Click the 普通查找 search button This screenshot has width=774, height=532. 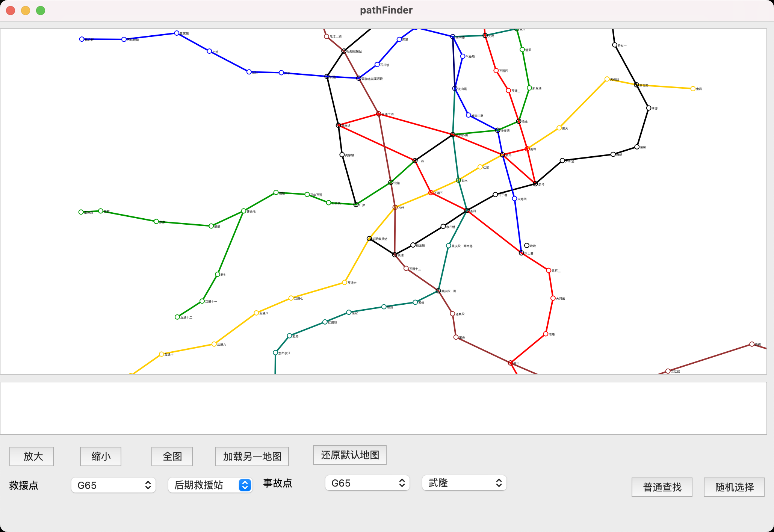click(x=662, y=487)
